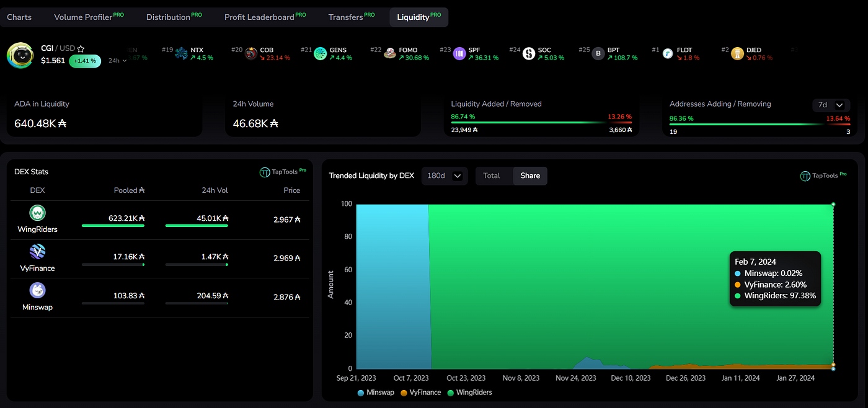This screenshot has height=408, width=868.
Task: Click TapTools logo in DEX Stats panel
Action: tap(283, 172)
